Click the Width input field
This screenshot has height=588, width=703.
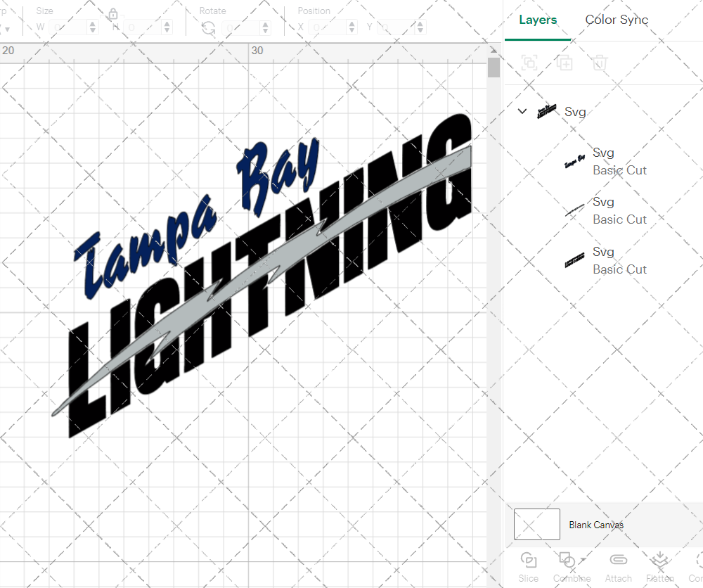point(68,27)
